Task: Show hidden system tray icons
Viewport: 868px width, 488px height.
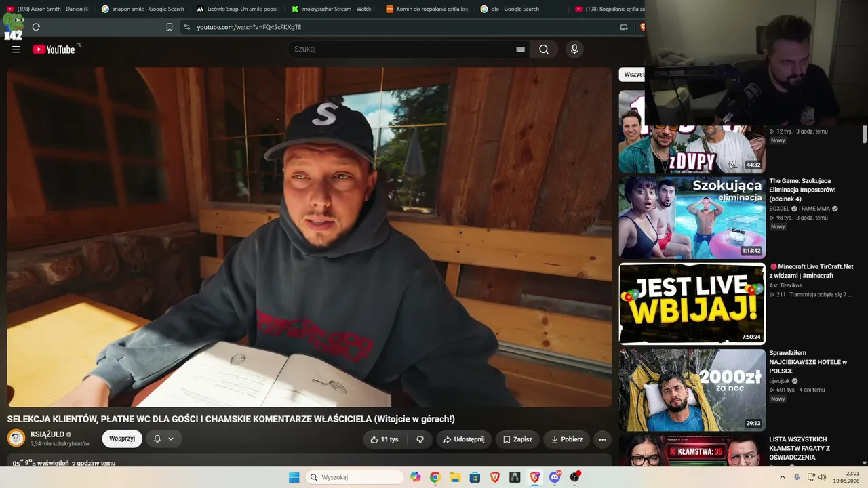Action: 783,477
